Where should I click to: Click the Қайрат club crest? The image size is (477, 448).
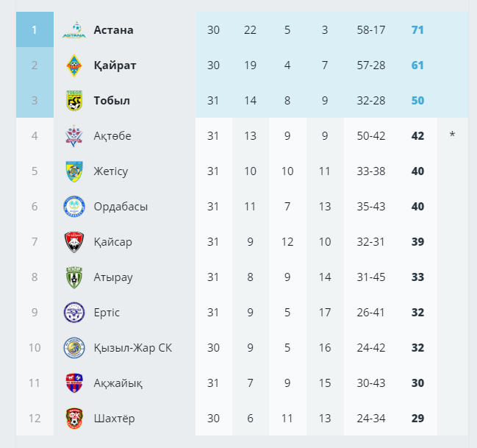(74, 65)
